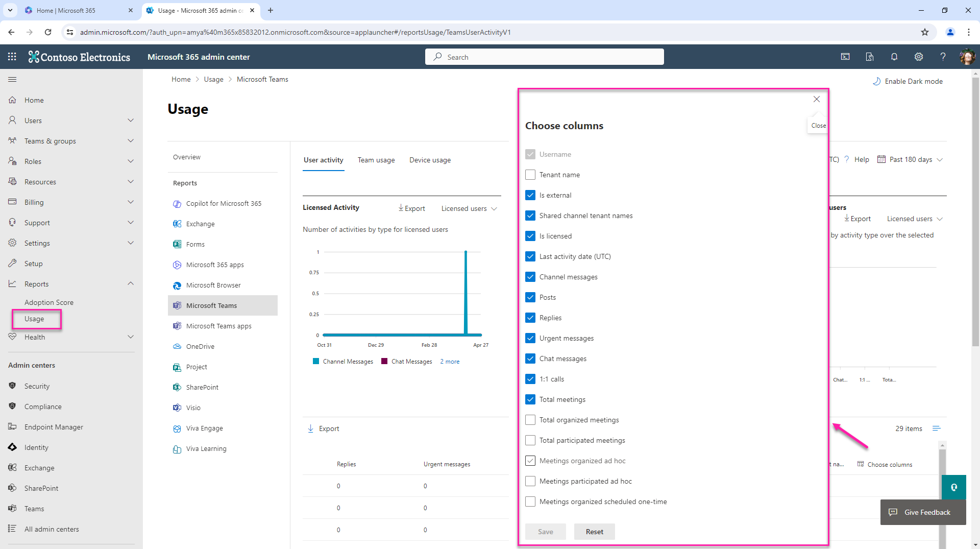The image size is (980, 549).
Task: Click the Microsoft 365 apps report icon
Action: (x=177, y=265)
